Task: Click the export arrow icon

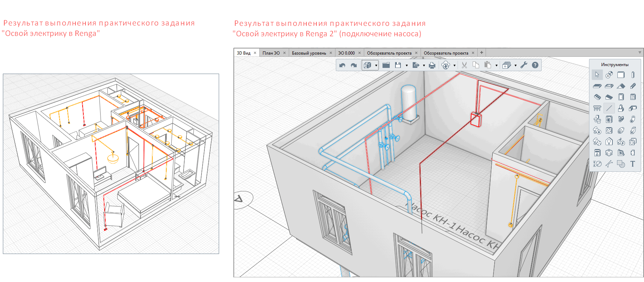Action: [x=416, y=65]
